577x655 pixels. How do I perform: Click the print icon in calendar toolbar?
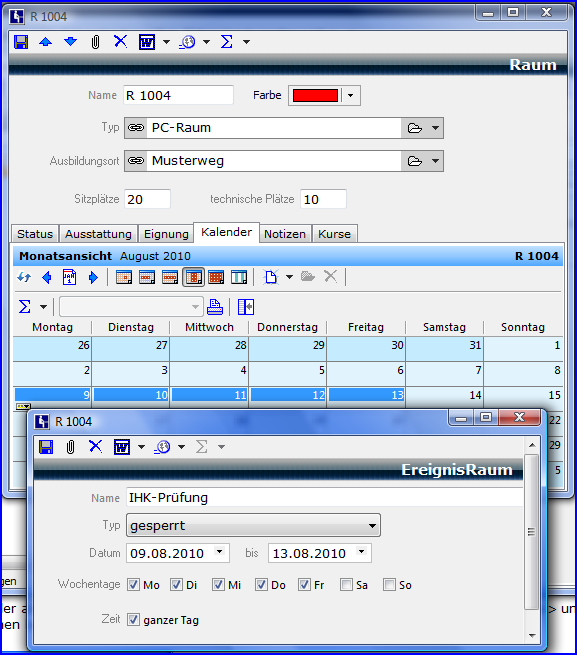(x=215, y=307)
